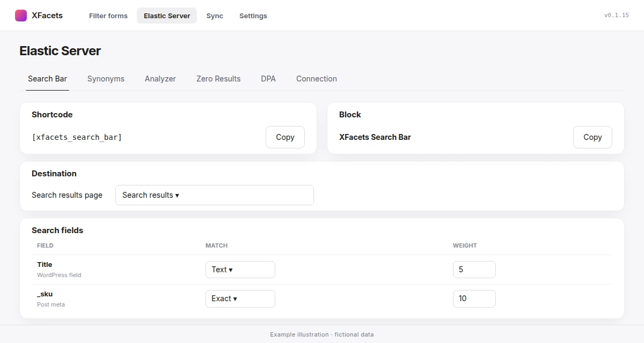Click the _sku weight input field
Viewport: 644px width, 343px height.
point(474,299)
